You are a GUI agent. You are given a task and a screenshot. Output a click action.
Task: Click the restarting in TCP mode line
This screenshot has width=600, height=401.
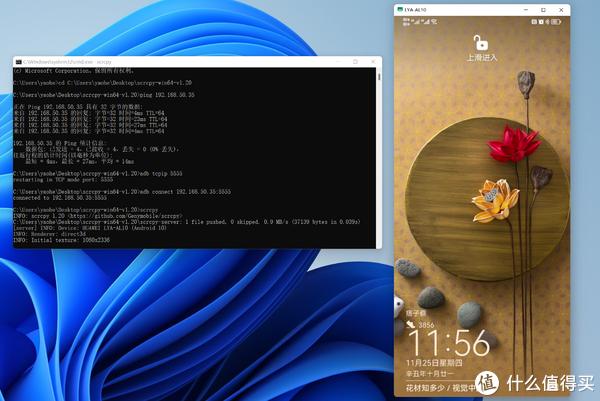tap(63, 179)
